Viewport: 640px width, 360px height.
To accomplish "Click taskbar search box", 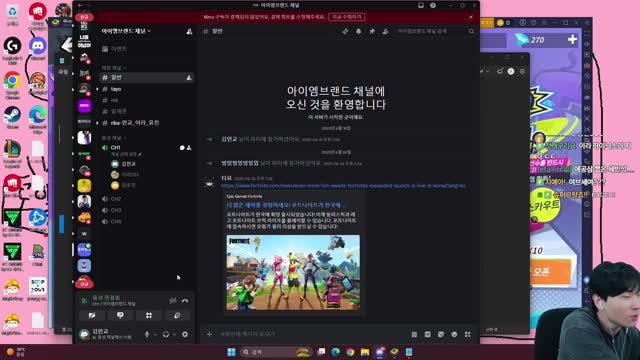I will point(276,352).
